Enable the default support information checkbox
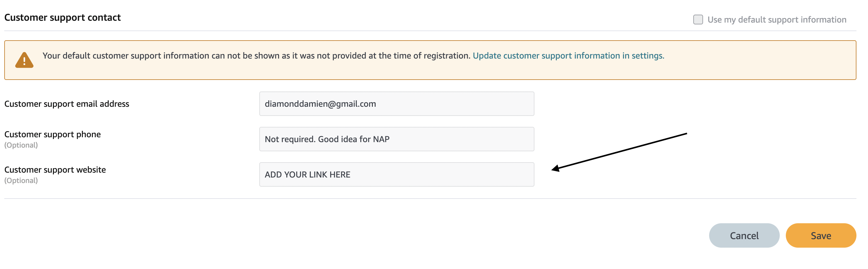The width and height of the screenshot is (868, 269). [x=698, y=20]
